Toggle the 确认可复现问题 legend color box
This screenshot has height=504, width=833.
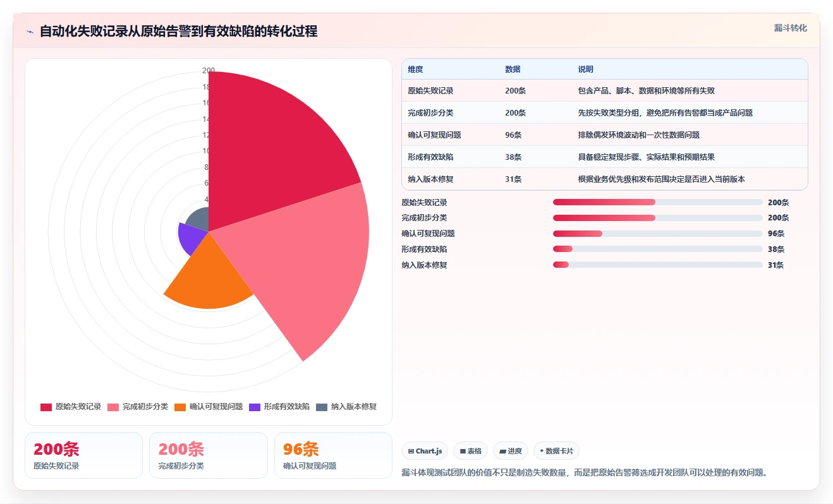pos(180,407)
